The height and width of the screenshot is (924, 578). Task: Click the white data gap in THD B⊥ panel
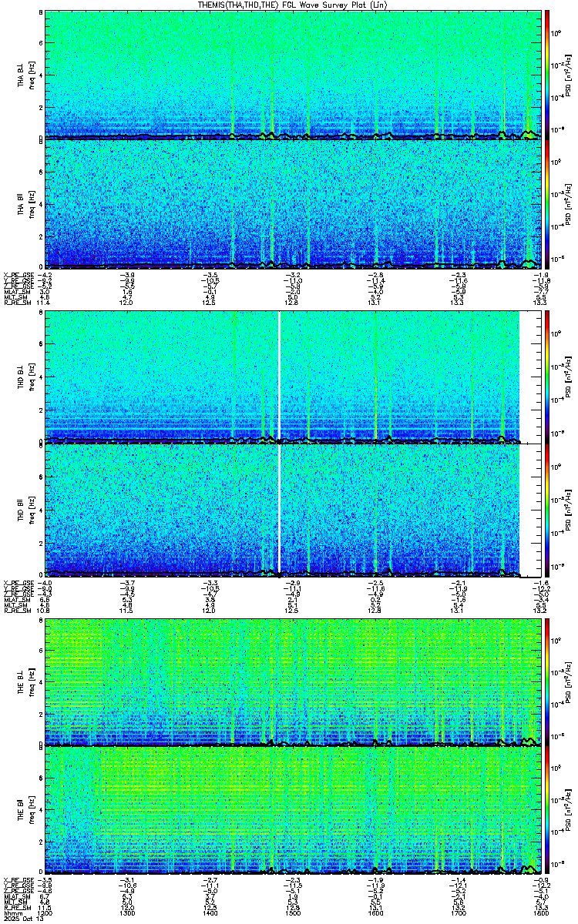coord(279,377)
